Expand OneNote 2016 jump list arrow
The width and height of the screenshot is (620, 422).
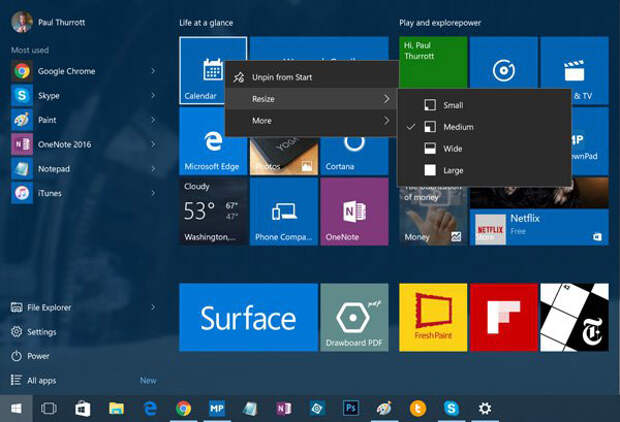(x=153, y=144)
